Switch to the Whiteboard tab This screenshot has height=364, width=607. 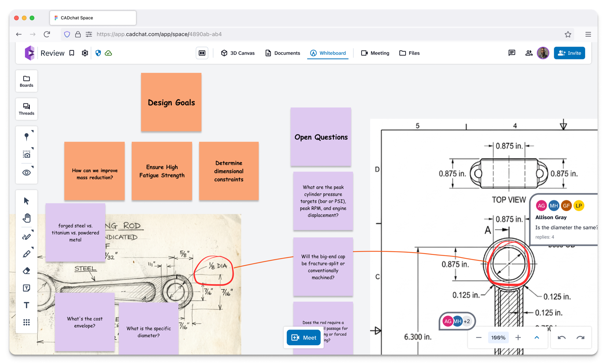(x=328, y=53)
